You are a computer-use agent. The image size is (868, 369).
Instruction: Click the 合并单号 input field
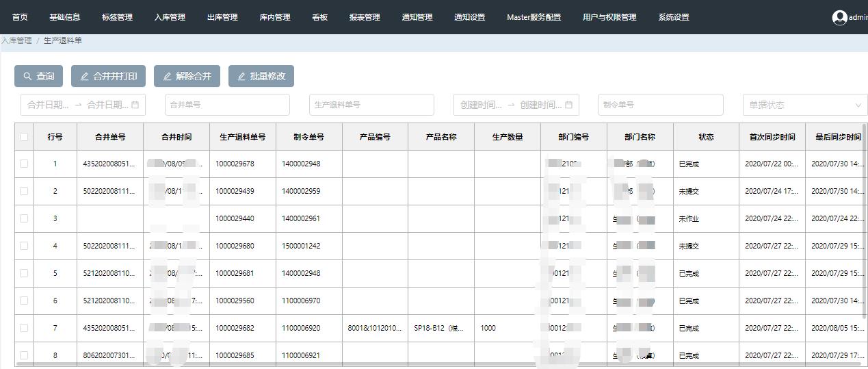(227, 105)
